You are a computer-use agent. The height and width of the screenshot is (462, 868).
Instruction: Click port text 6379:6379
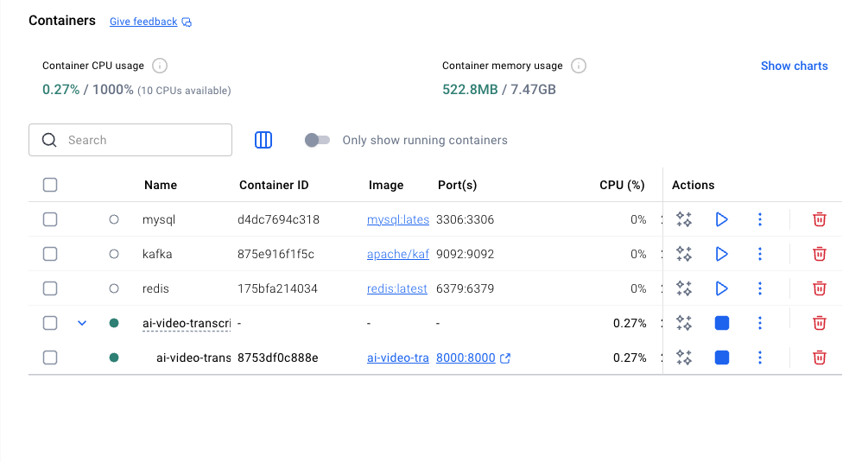(465, 288)
